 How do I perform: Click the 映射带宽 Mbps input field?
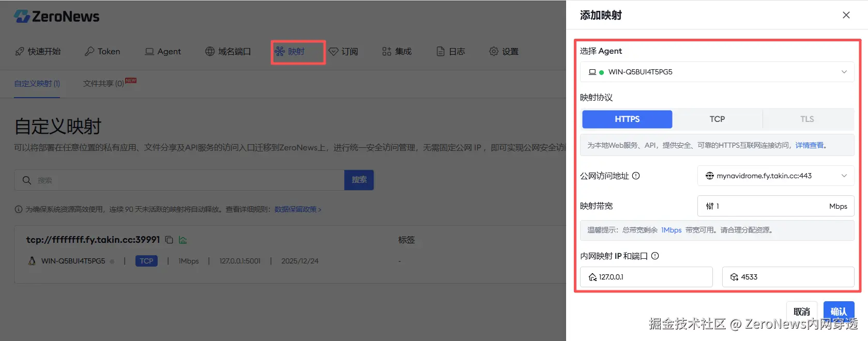(x=776, y=206)
